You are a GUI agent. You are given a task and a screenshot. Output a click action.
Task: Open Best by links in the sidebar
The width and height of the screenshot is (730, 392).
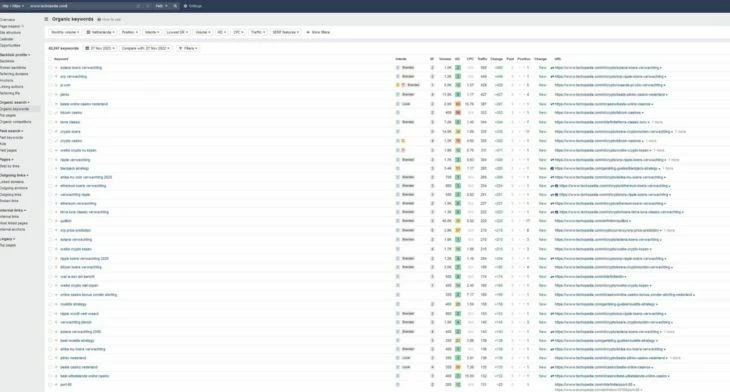10,166
